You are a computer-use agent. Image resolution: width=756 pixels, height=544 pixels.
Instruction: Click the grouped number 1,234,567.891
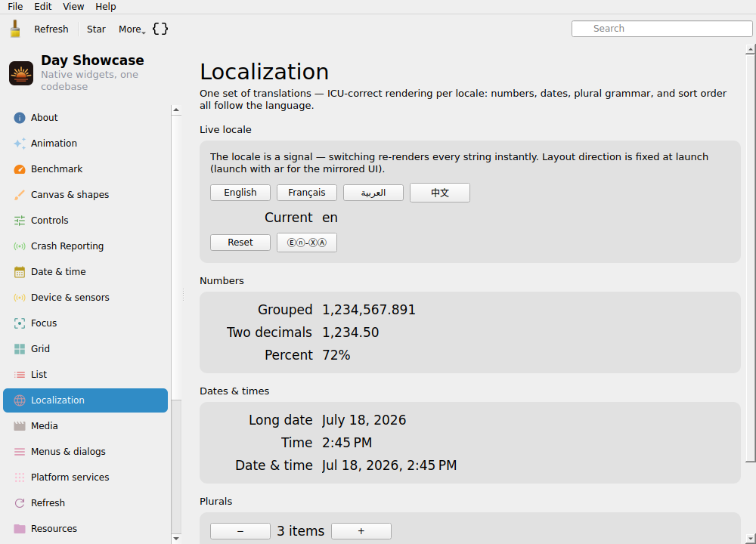[x=369, y=310]
